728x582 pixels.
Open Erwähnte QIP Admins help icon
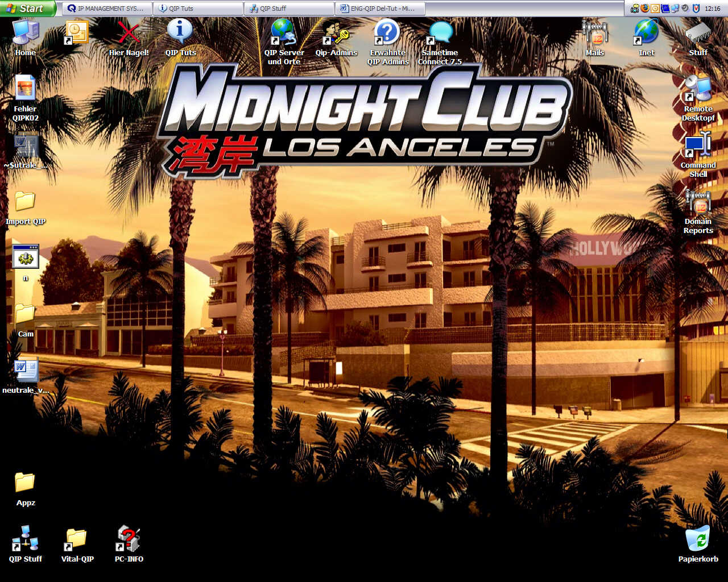[x=388, y=43]
